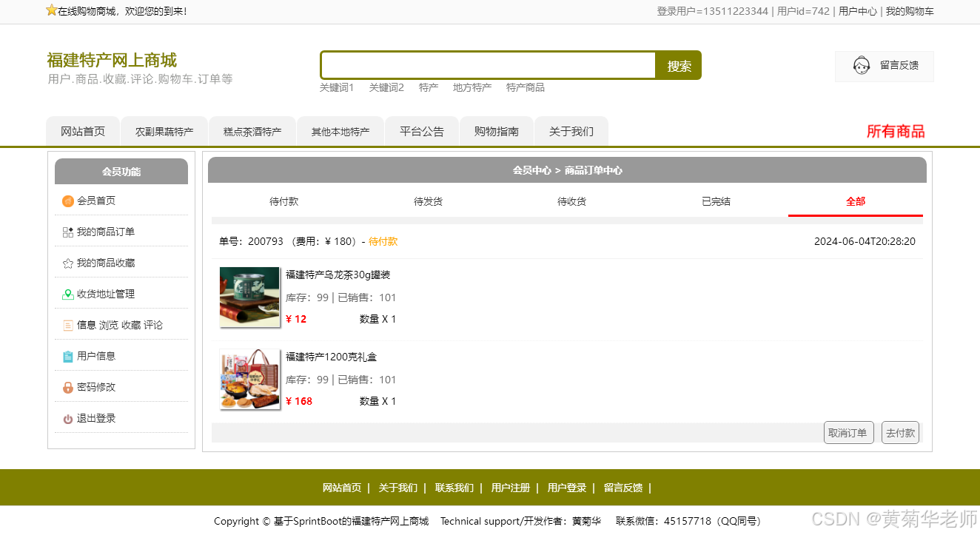Open 收货地址管理 in sidebar
Screen dimensions: 980x535
[x=106, y=295]
